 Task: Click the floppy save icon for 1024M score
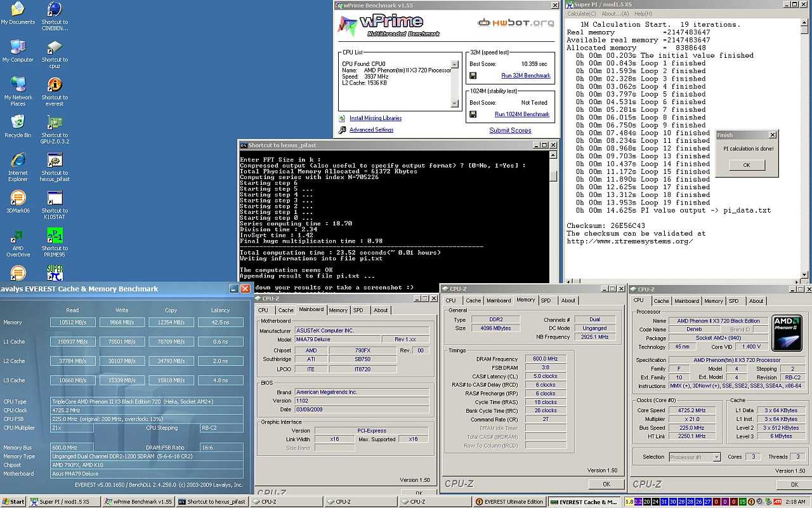pyautogui.click(x=473, y=114)
